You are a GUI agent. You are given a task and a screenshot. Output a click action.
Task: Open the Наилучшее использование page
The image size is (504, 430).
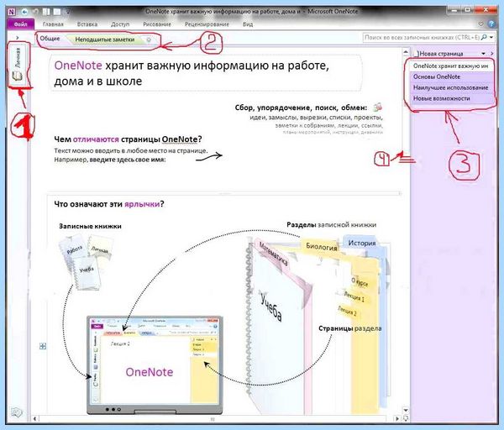450,87
